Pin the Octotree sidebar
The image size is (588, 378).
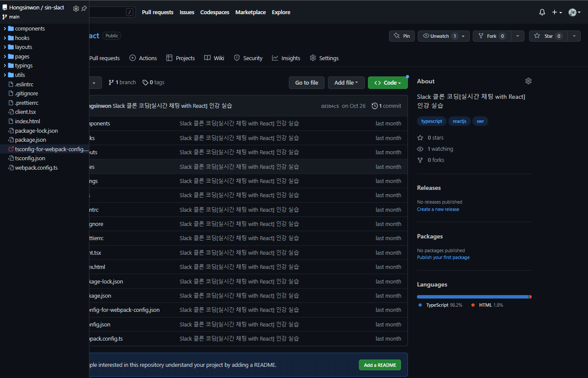point(84,8)
